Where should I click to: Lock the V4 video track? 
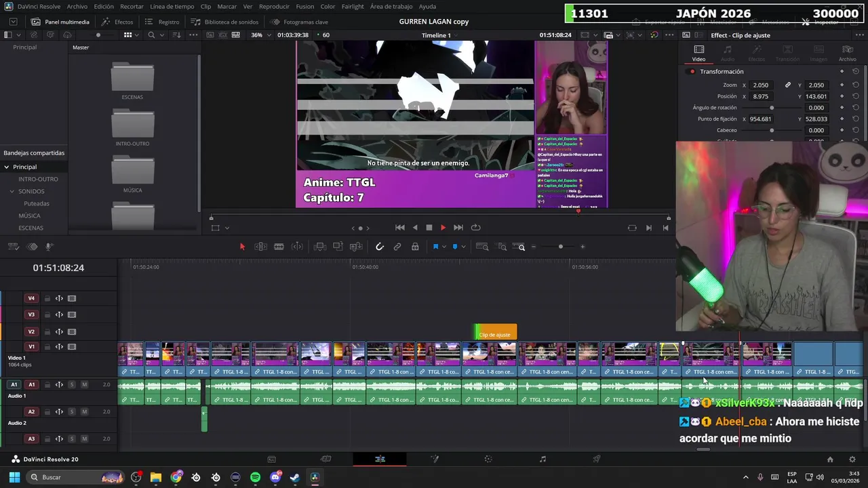click(x=47, y=298)
